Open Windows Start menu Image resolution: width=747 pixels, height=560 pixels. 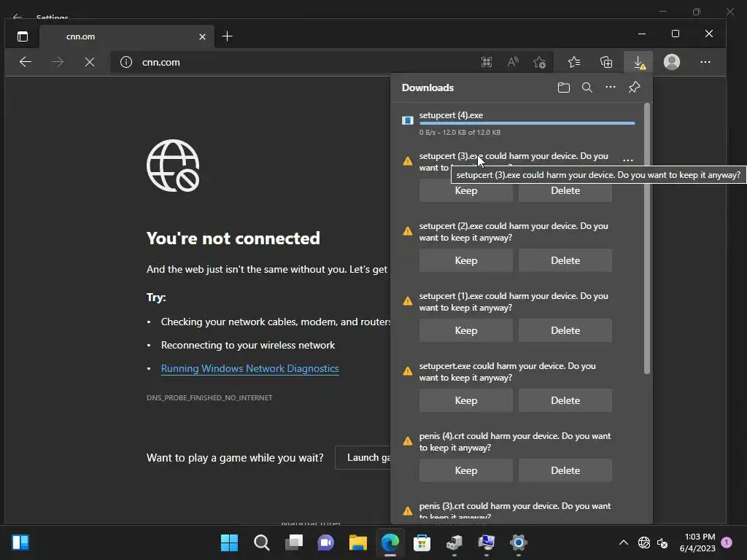pyautogui.click(x=229, y=542)
